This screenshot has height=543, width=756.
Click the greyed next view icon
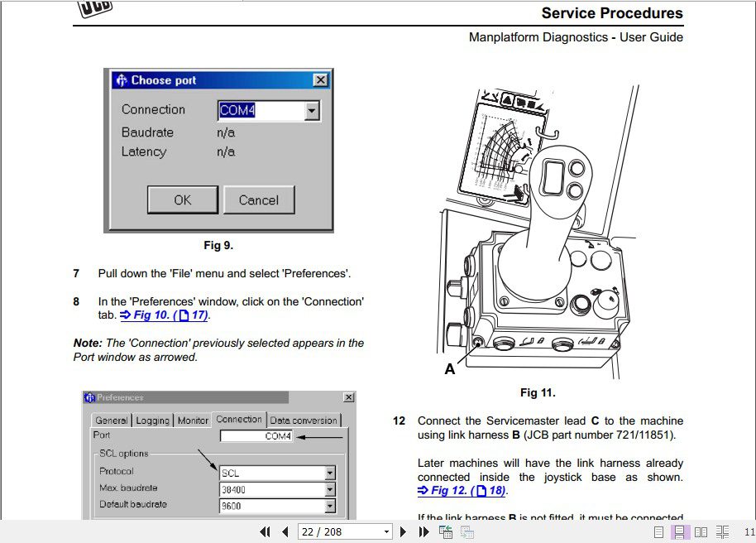click(x=467, y=532)
